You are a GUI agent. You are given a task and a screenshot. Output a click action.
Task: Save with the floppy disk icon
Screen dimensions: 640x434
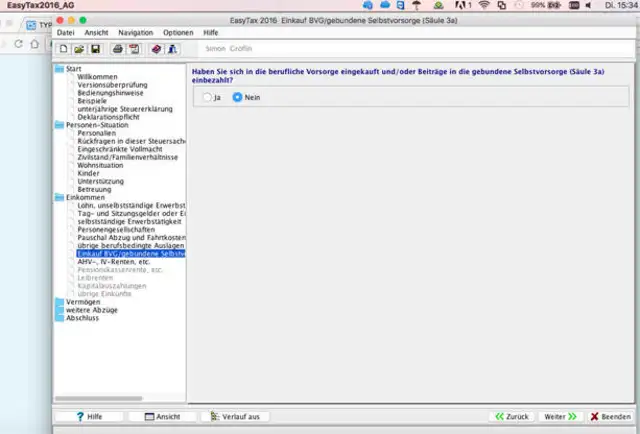[95, 49]
